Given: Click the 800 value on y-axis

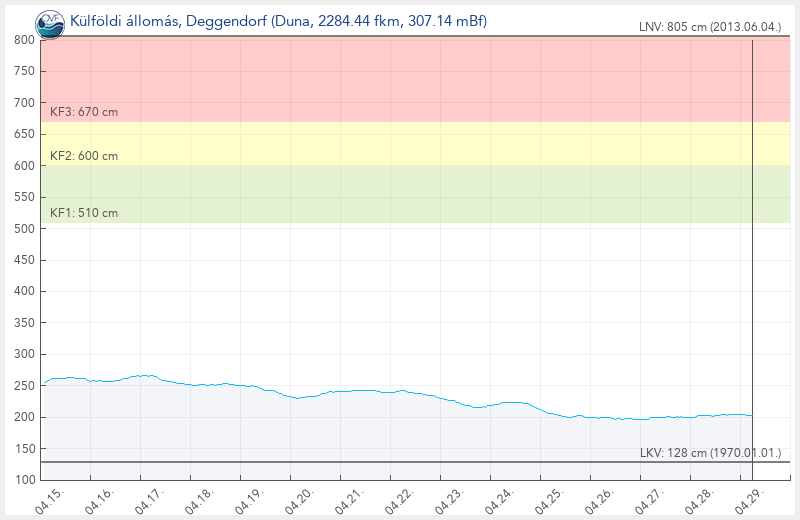Looking at the screenshot, I should pos(25,40).
